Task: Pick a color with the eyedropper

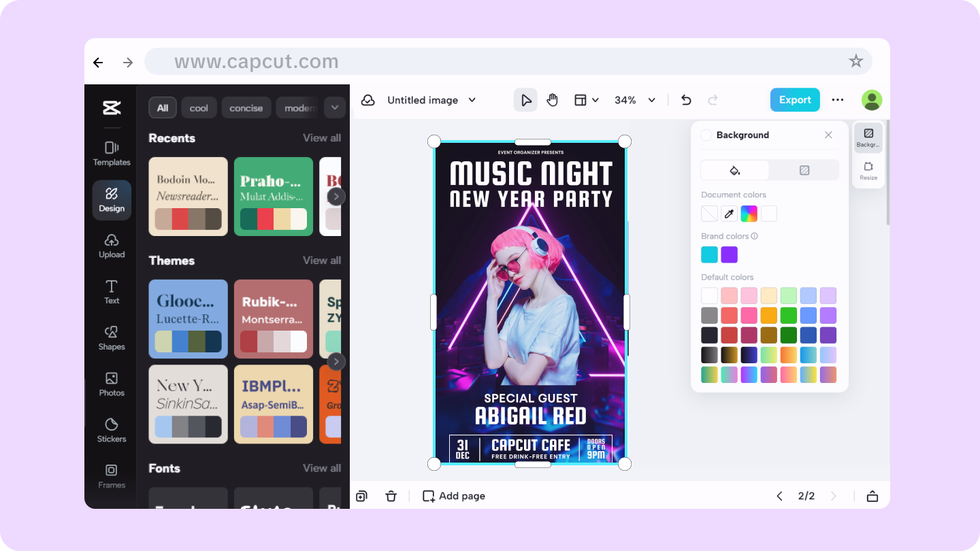Action: pyautogui.click(x=728, y=213)
